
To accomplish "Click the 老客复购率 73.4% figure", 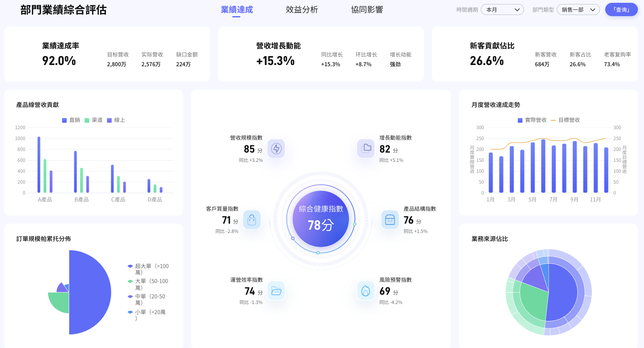I will click(612, 64).
